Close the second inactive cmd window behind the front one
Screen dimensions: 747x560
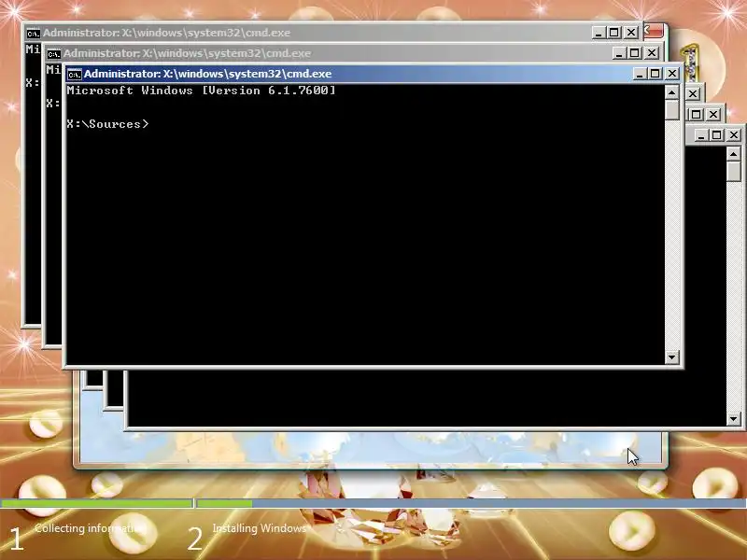652,53
